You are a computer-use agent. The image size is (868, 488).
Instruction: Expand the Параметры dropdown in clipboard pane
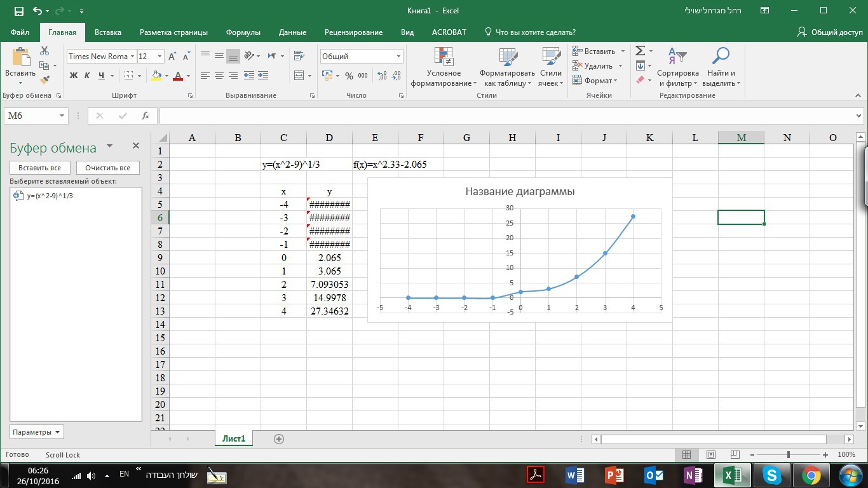pyautogui.click(x=37, y=432)
